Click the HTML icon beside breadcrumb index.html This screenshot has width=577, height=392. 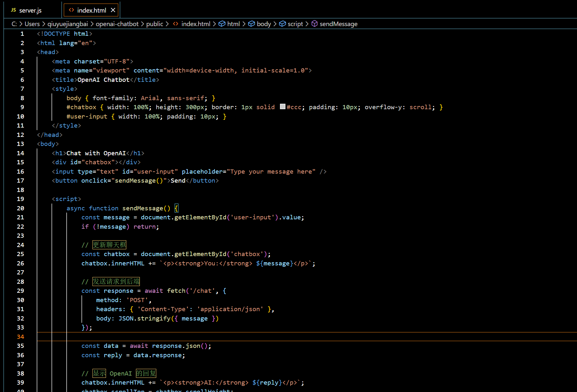(x=176, y=24)
